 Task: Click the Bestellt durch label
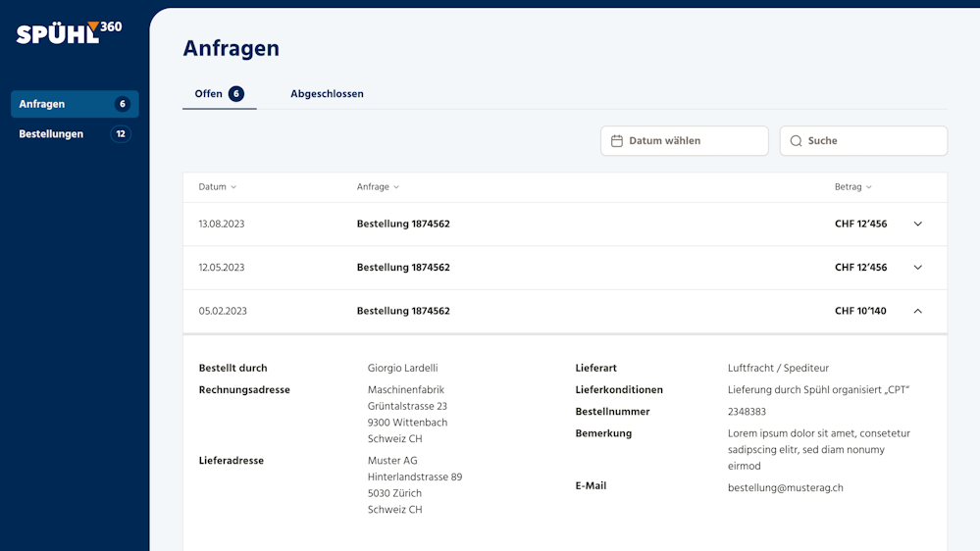(232, 368)
